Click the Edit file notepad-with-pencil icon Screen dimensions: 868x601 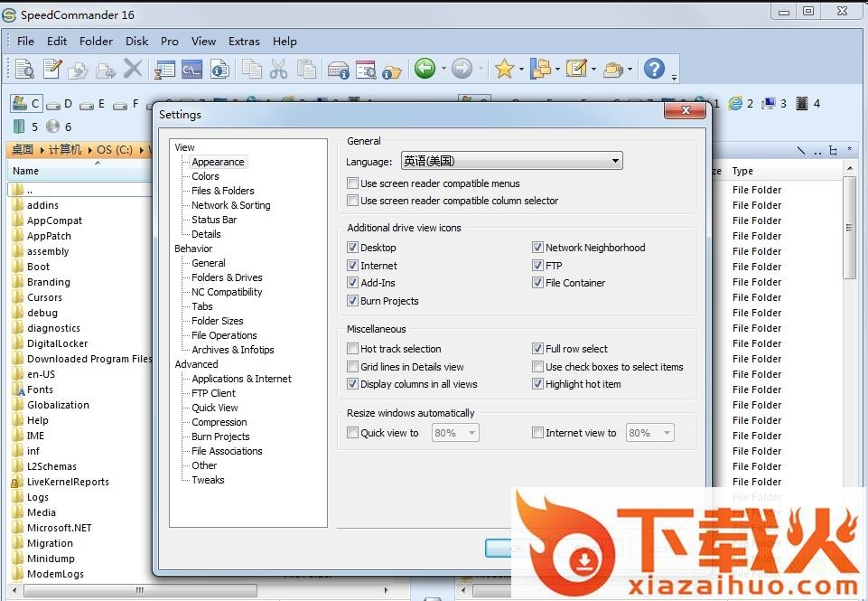click(x=52, y=70)
